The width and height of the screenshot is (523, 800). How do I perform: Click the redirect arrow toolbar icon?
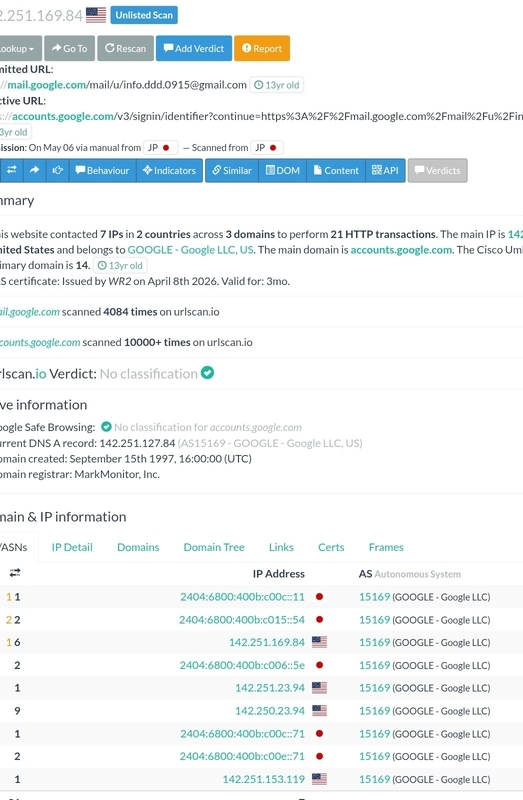pyautogui.click(x=34, y=170)
